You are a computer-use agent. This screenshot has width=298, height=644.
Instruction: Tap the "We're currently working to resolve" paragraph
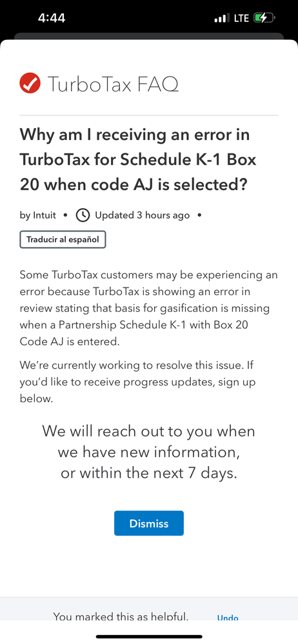coord(137,382)
